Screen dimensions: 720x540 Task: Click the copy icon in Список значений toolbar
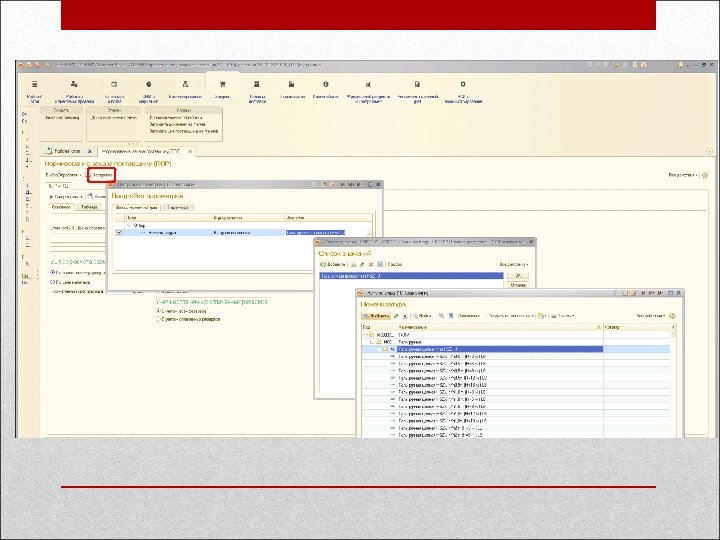[354, 264]
